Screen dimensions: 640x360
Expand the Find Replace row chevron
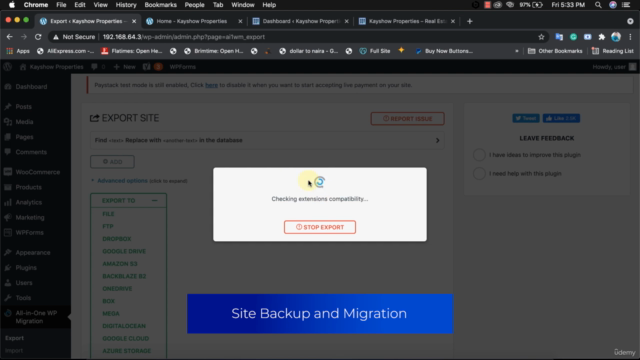[x=437, y=140]
